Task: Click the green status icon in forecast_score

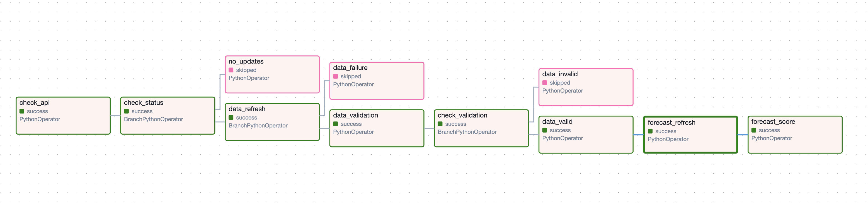Action: click(754, 130)
